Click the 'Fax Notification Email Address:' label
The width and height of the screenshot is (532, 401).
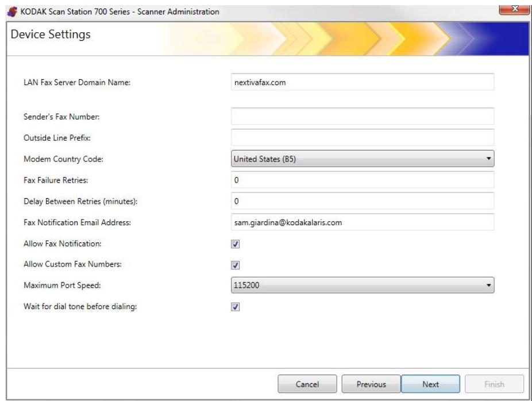pyautogui.click(x=77, y=222)
